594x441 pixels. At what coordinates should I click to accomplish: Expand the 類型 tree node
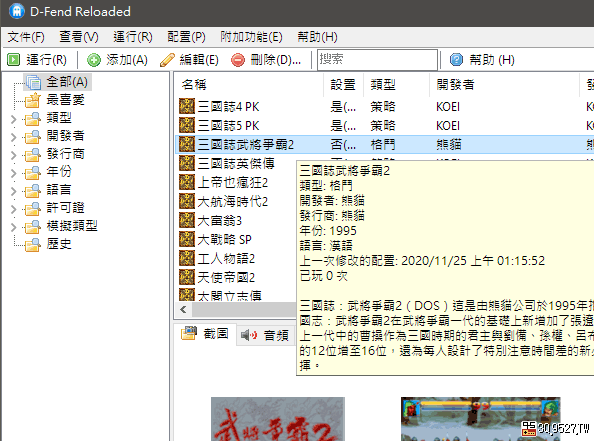[14, 119]
